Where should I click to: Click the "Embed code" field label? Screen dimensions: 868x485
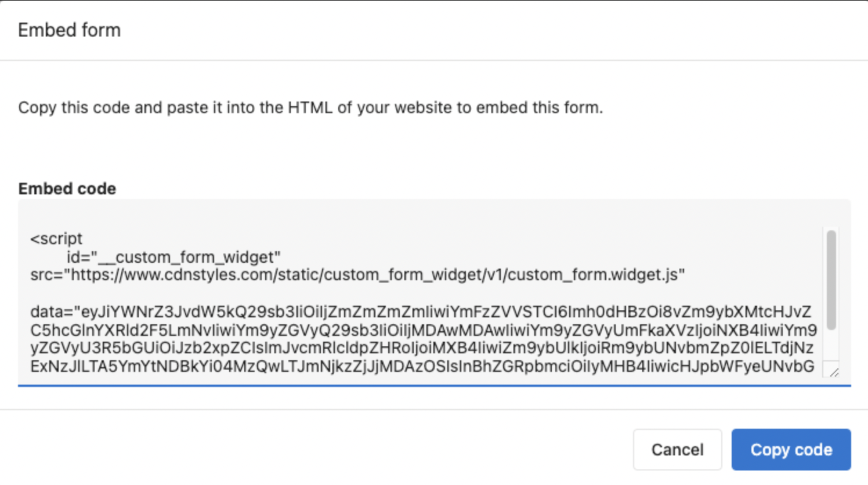pos(67,189)
